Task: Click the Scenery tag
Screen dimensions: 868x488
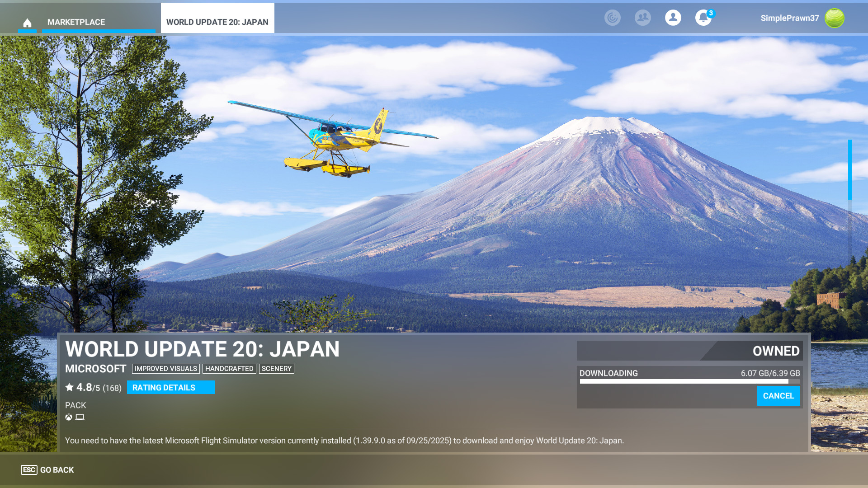Action: coord(276,369)
